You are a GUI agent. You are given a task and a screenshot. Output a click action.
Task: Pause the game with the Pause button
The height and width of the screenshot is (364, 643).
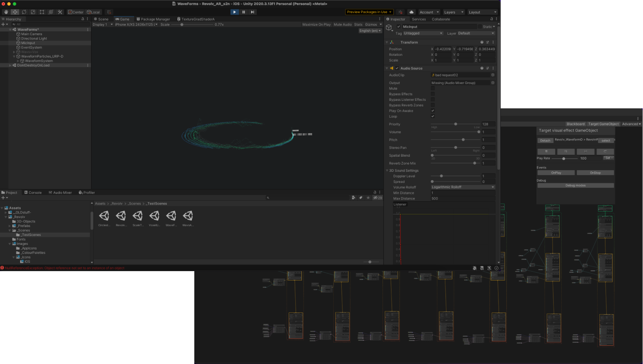point(244,12)
